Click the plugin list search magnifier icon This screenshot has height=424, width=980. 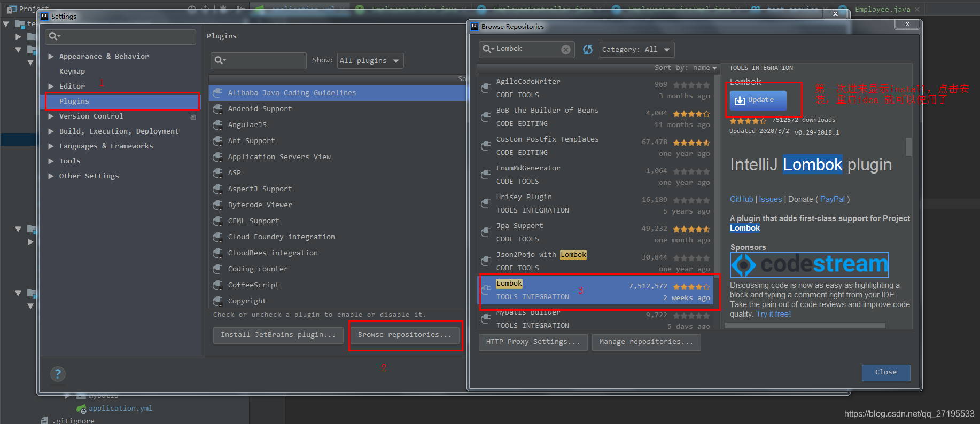(220, 60)
